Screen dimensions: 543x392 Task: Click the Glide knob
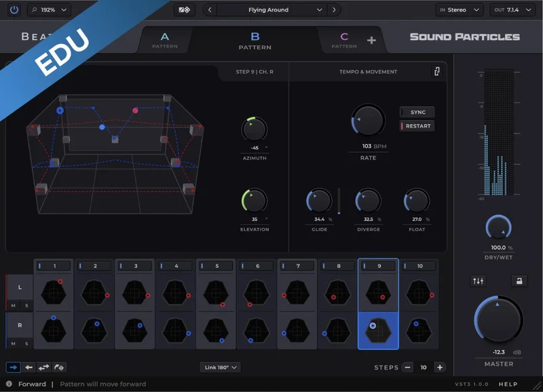click(x=319, y=201)
